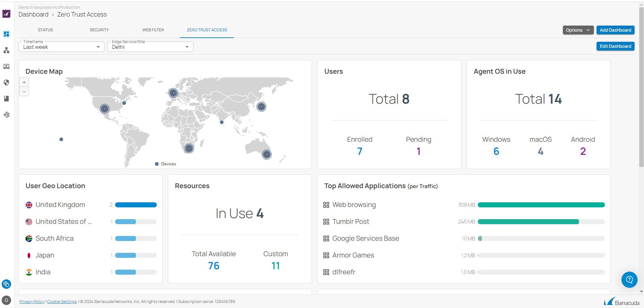Click the Android agent count 2
Viewport: 644px width, 308px height.
pos(583,151)
